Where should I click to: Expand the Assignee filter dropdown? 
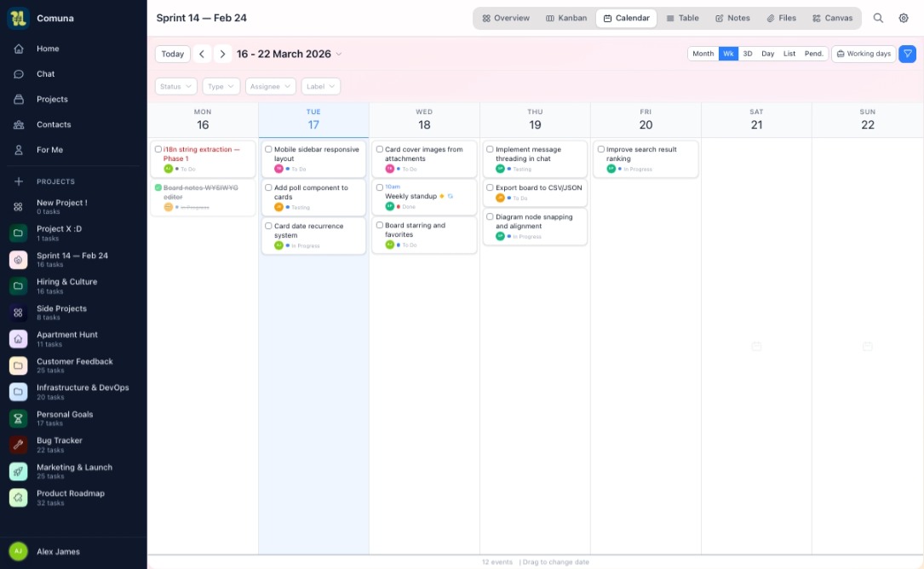tap(270, 86)
